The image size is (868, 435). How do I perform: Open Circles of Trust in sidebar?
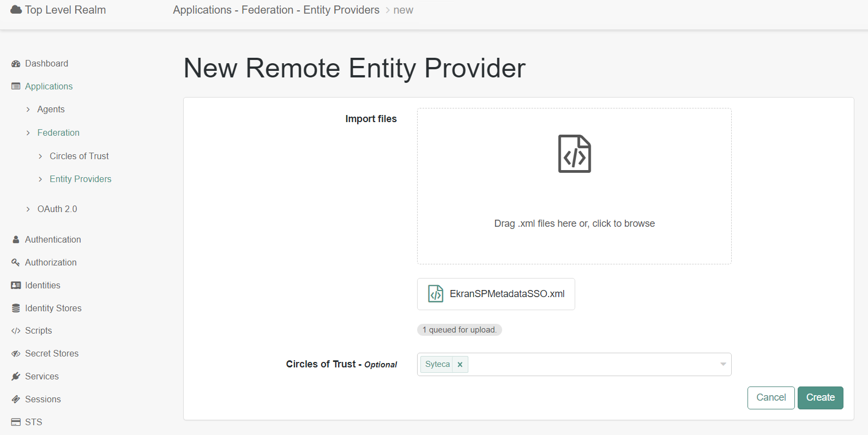tap(79, 156)
